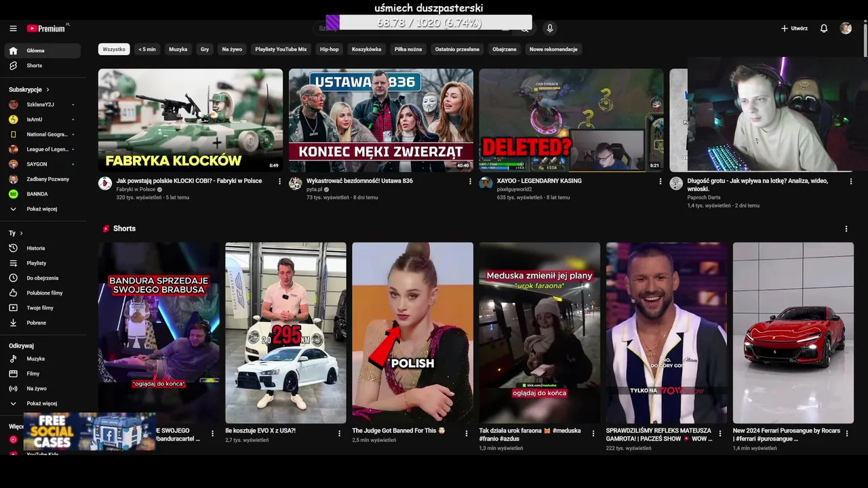
Task: Select the Ostatnio przesłane chip
Action: (x=457, y=49)
